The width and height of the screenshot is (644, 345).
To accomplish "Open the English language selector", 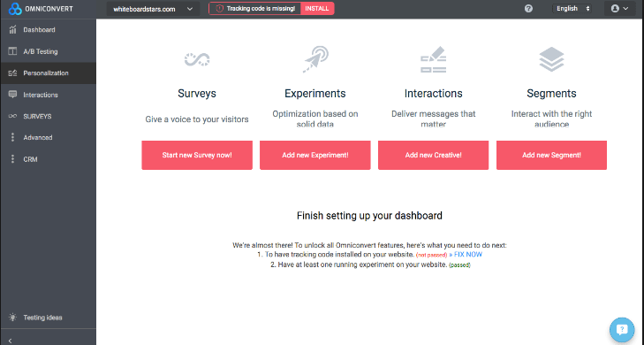I will click(x=572, y=9).
